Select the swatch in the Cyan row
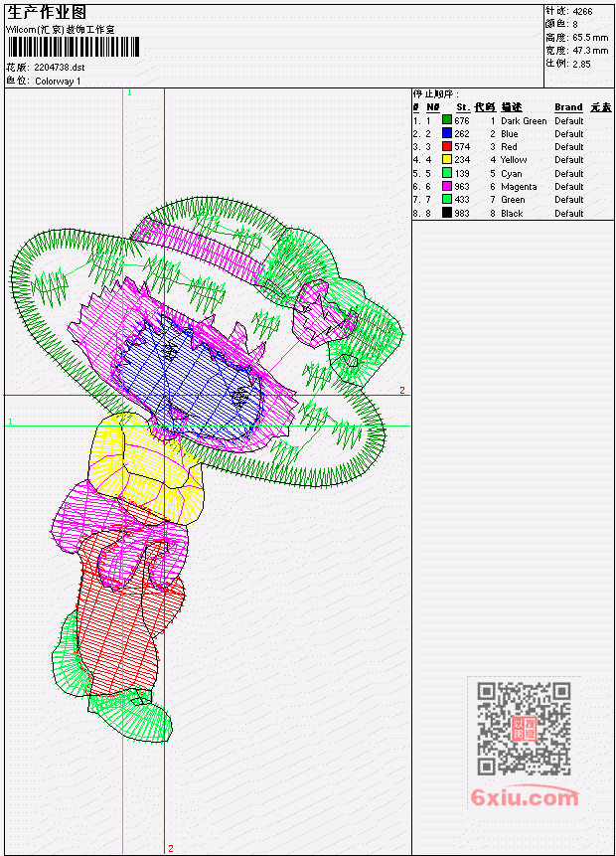This screenshot has height=856, width=616. [447, 173]
